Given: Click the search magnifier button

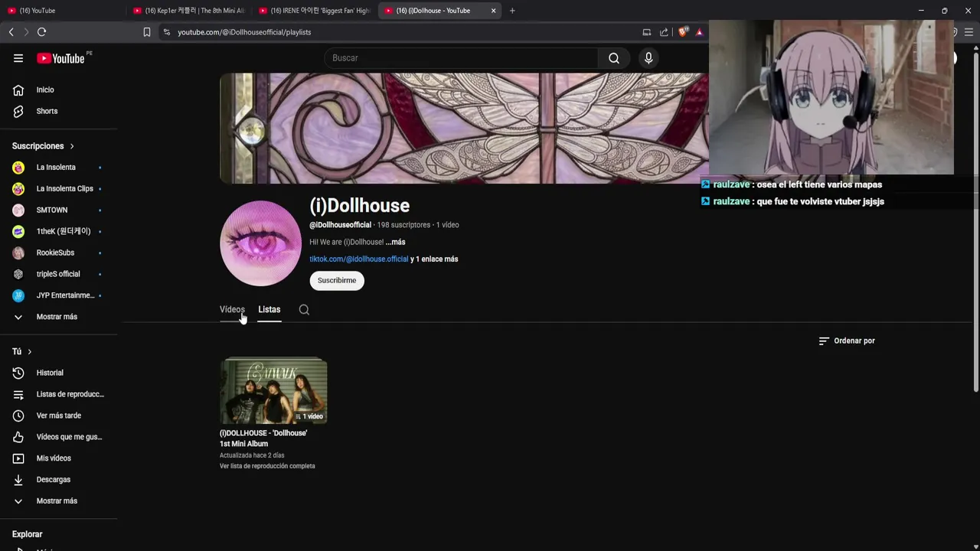Looking at the screenshot, I should click(x=614, y=58).
